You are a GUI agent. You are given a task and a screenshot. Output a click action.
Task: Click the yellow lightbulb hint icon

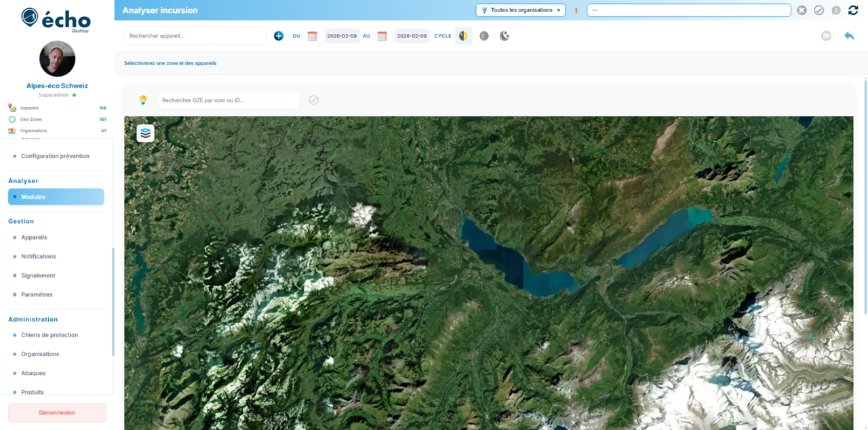pyautogui.click(x=143, y=100)
